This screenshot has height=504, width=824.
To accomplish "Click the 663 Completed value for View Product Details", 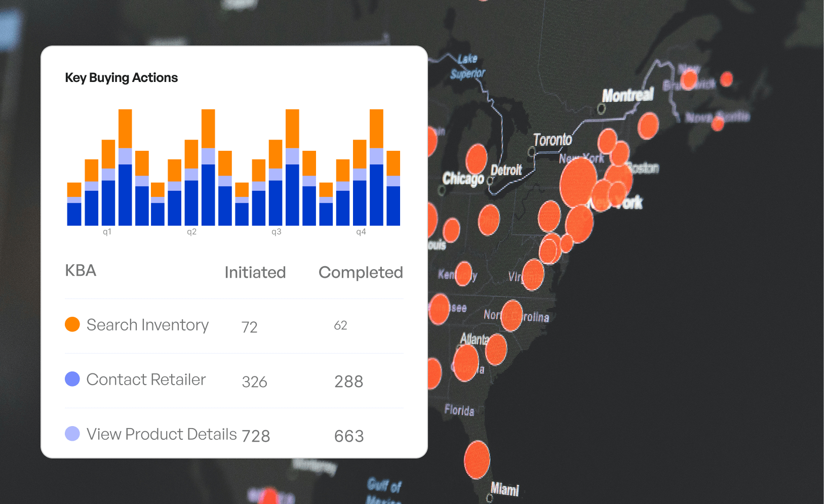I will click(x=349, y=436).
